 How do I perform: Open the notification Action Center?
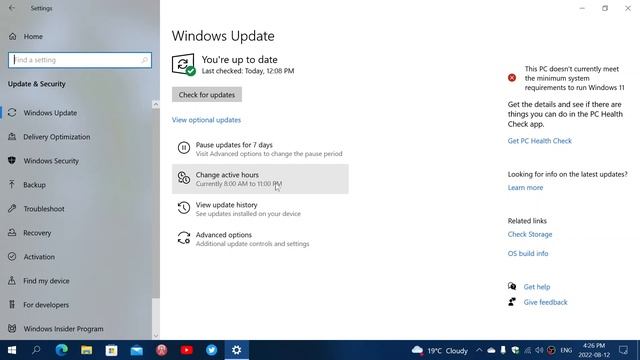[x=623, y=350]
